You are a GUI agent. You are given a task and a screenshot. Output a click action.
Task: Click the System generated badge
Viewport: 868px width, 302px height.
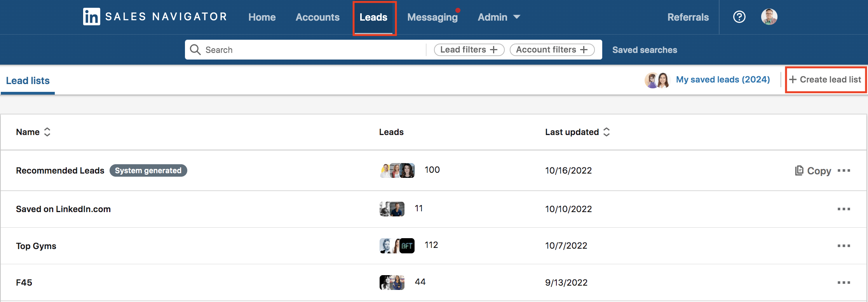coord(148,170)
